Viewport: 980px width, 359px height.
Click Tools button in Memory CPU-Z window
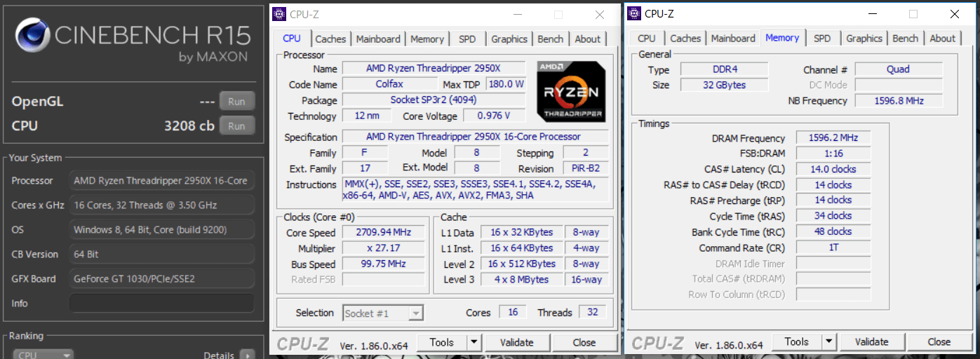pyautogui.click(x=797, y=342)
